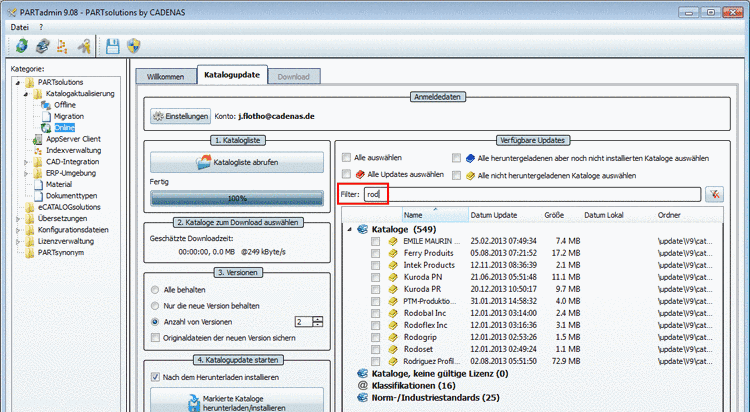The image size is (750, 412).
Task: Click the orange tree structure toolbar icon
Action: (x=62, y=46)
